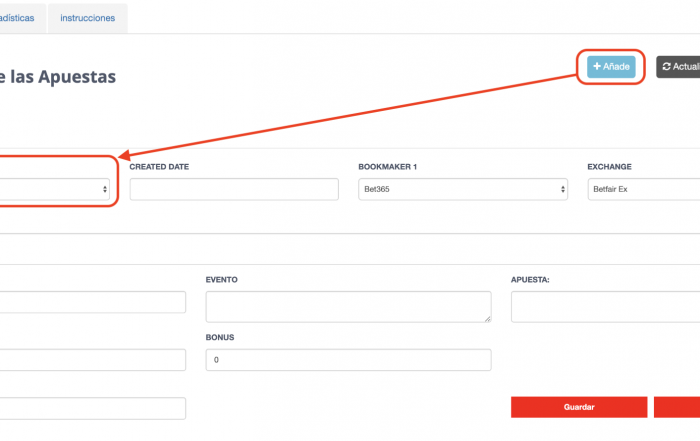Focus the Evento text area
This screenshot has width=700, height=441.
pyautogui.click(x=349, y=307)
